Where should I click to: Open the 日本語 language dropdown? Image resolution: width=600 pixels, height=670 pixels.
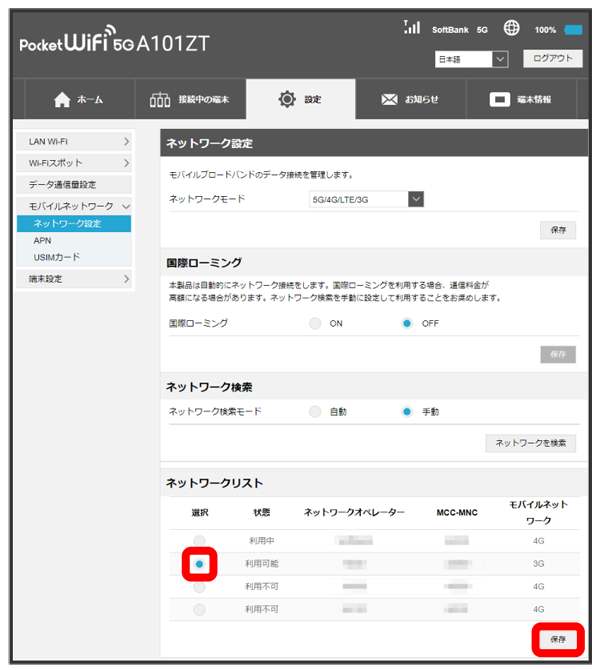click(472, 60)
